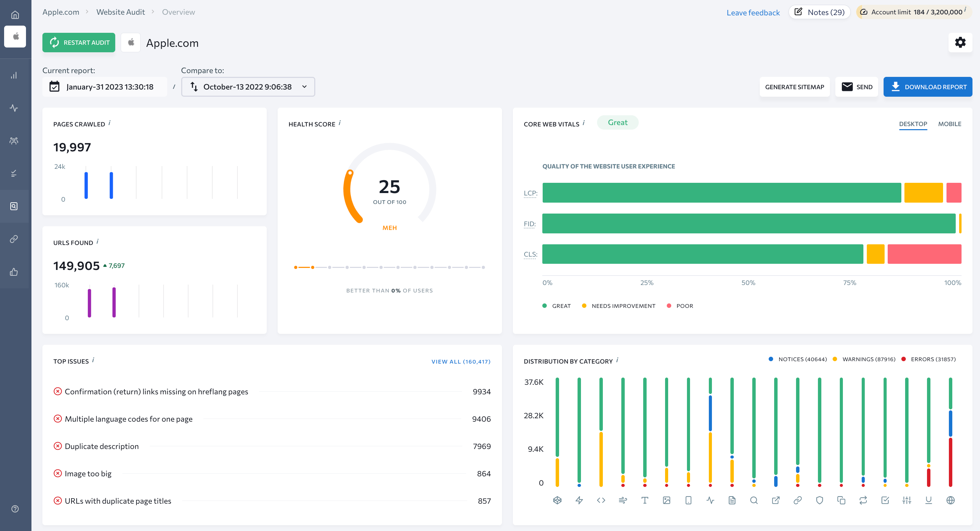Open audit settings gear icon
The width and height of the screenshot is (980, 531).
(960, 43)
